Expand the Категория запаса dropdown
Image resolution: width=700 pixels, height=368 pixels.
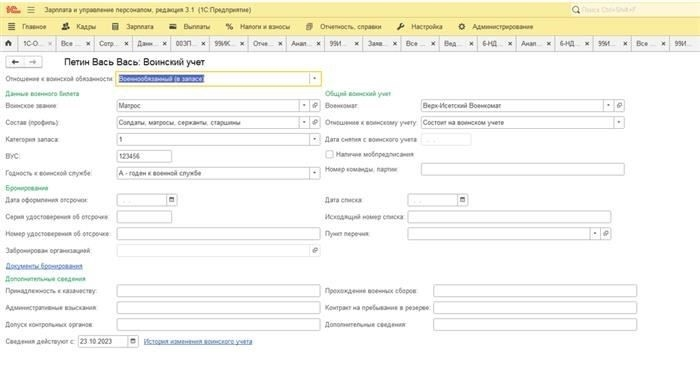(x=314, y=139)
